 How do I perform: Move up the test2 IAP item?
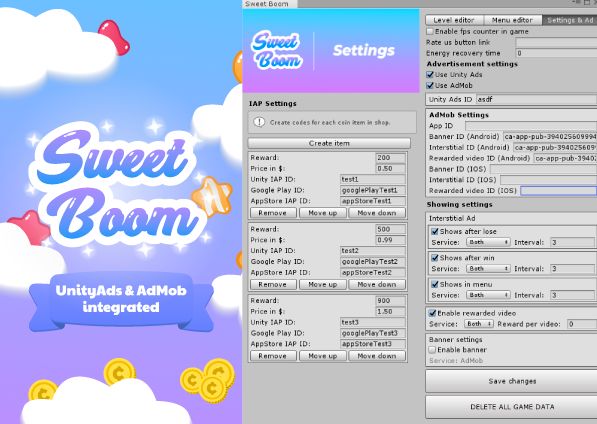click(x=323, y=284)
